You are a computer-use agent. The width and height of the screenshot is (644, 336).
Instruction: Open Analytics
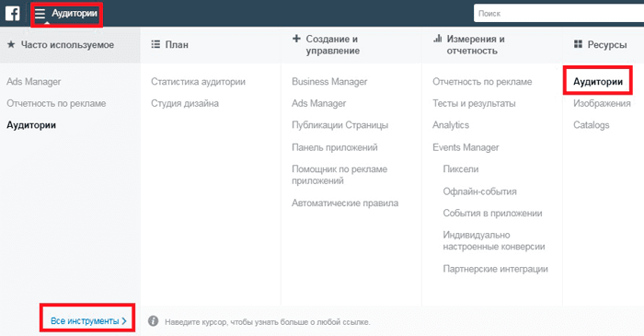[451, 125]
